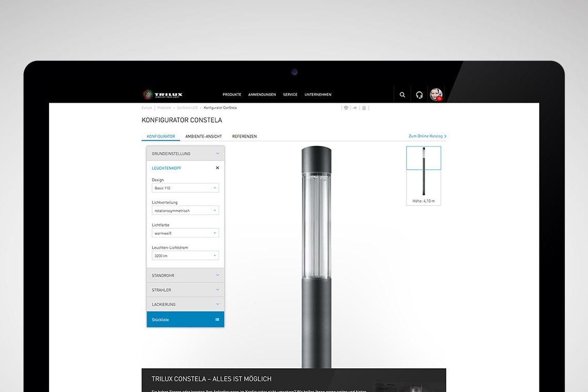Expand the Grundeinstellung section
Image resolution: width=588 pixels, height=392 pixels.
[x=185, y=153]
